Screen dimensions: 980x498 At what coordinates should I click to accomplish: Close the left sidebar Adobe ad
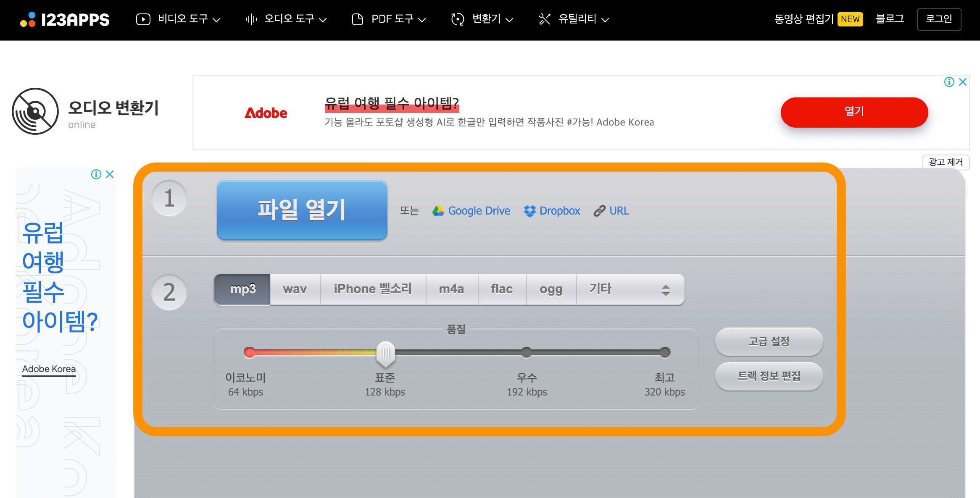click(x=110, y=174)
